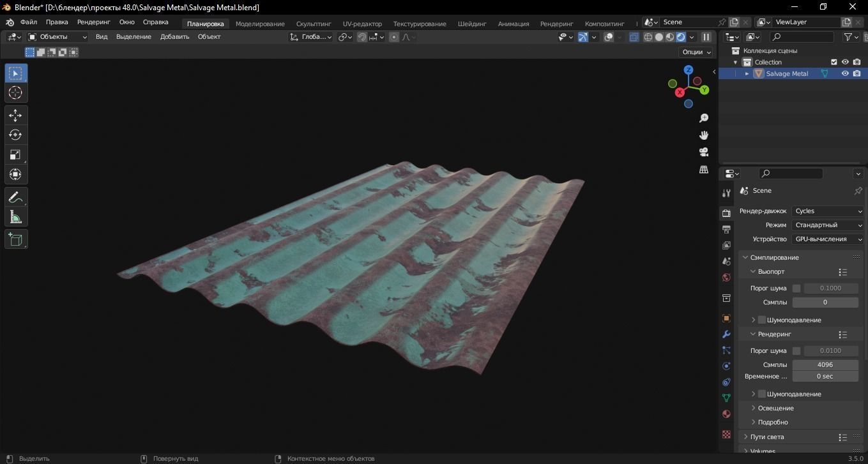Open the Добавить menu in viewport header
868x464 pixels.
174,37
